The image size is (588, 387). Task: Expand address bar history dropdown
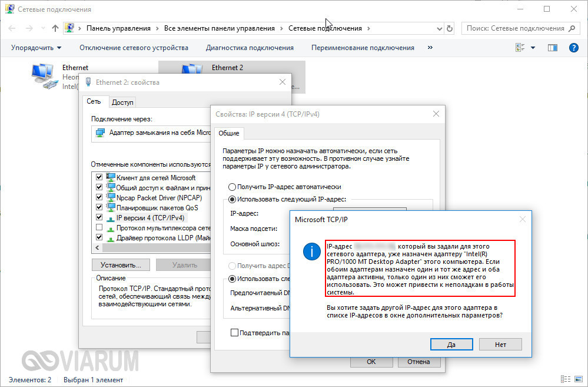point(440,28)
